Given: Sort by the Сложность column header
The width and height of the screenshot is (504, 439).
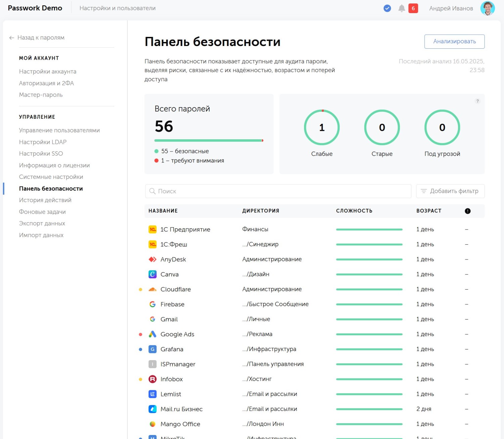Looking at the screenshot, I should (354, 211).
